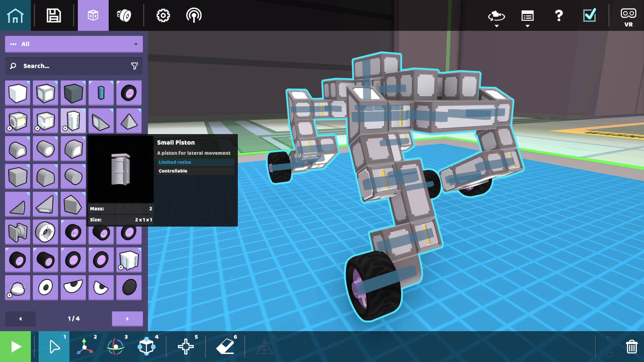Toggle the checkmark box in top bar
644x362 pixels.
click(x=589, y=15)
